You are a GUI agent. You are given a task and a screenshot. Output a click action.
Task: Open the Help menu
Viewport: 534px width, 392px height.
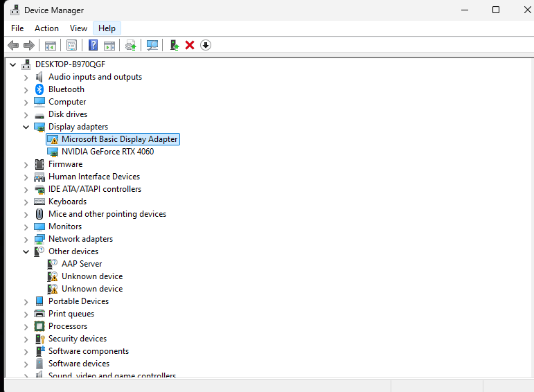pos(107,28)
